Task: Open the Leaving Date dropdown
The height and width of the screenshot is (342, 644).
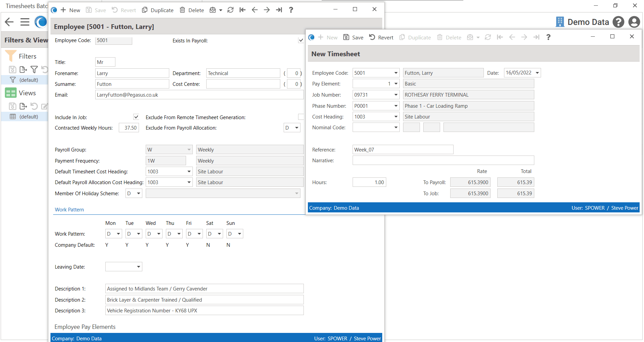Action: 138,267
